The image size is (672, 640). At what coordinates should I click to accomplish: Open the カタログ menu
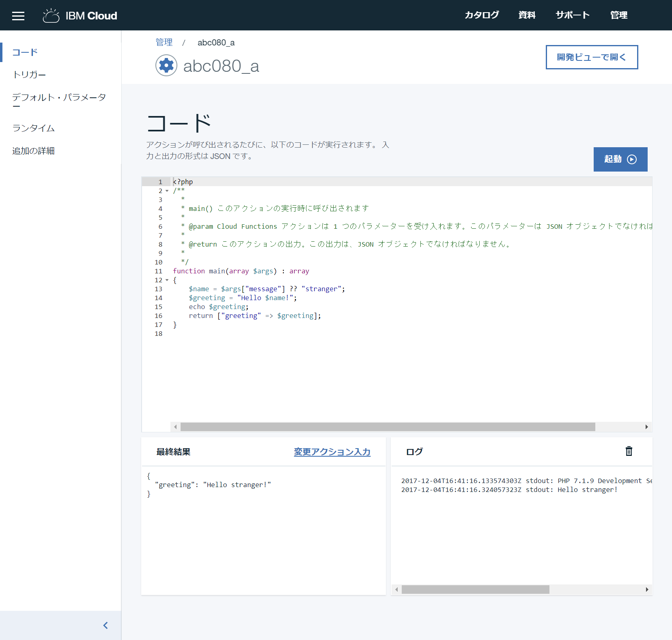coord(482,15)
